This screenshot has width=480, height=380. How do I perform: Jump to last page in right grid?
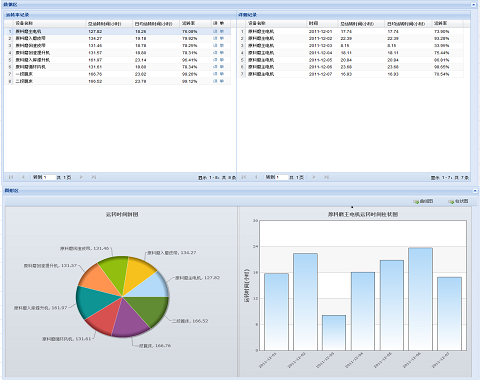pos(326,177)
